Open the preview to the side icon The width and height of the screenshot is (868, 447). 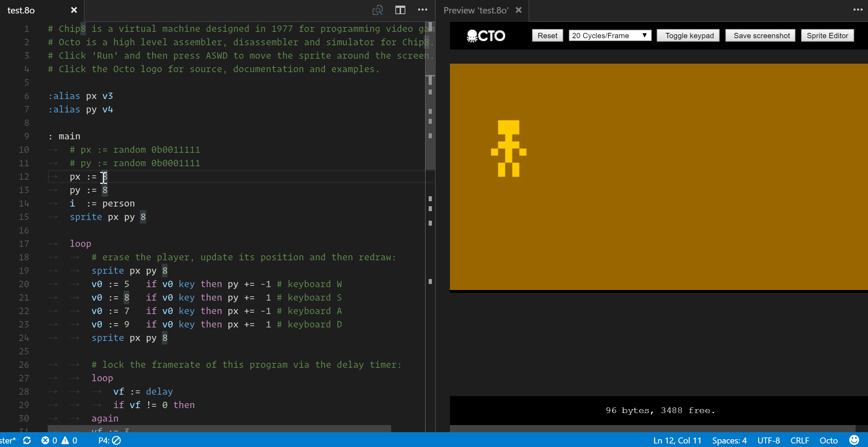(378, 10)
